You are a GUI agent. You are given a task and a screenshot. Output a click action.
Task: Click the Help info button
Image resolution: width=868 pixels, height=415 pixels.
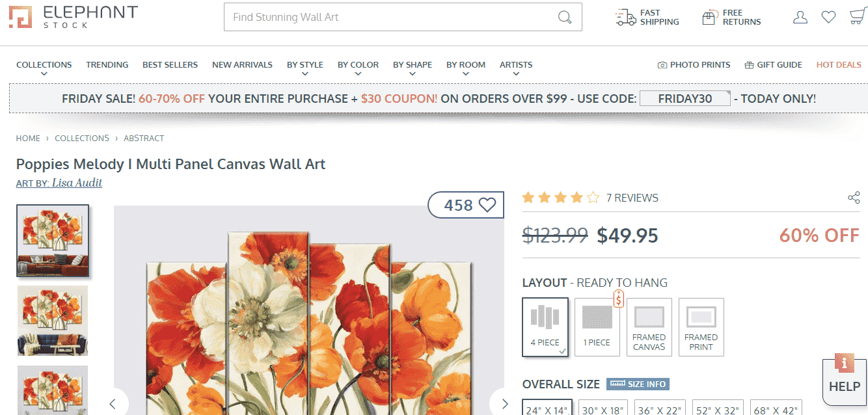(x=845, y=377)
